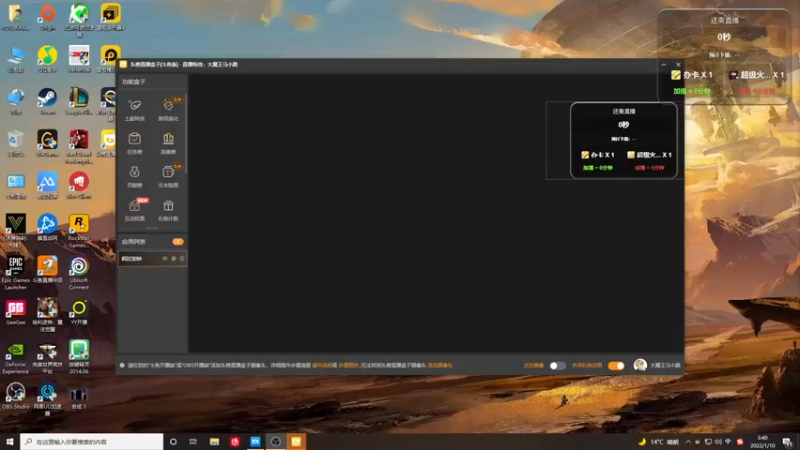Open the meteor-style effects tool in function box
The image size is (800, 450).
click(x=135, y=109)
